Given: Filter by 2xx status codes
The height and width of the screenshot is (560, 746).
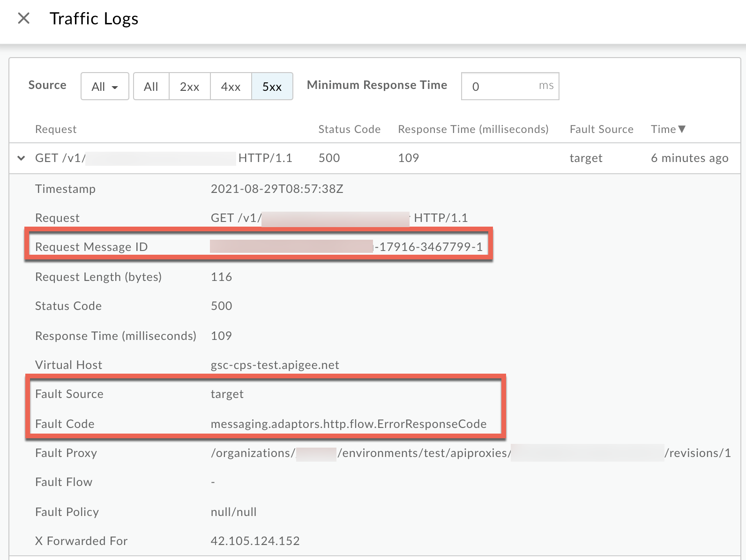Looking at the screenshot, I should pos(189,86).
